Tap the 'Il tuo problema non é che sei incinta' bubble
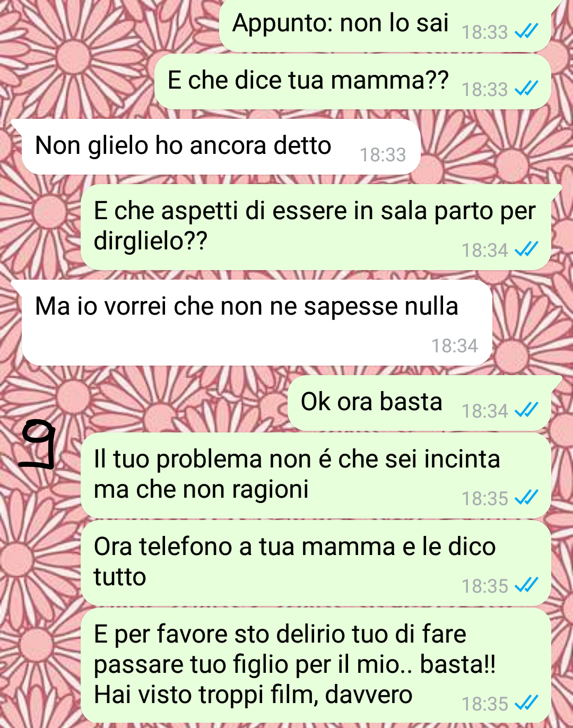 (x=316, y=475)
